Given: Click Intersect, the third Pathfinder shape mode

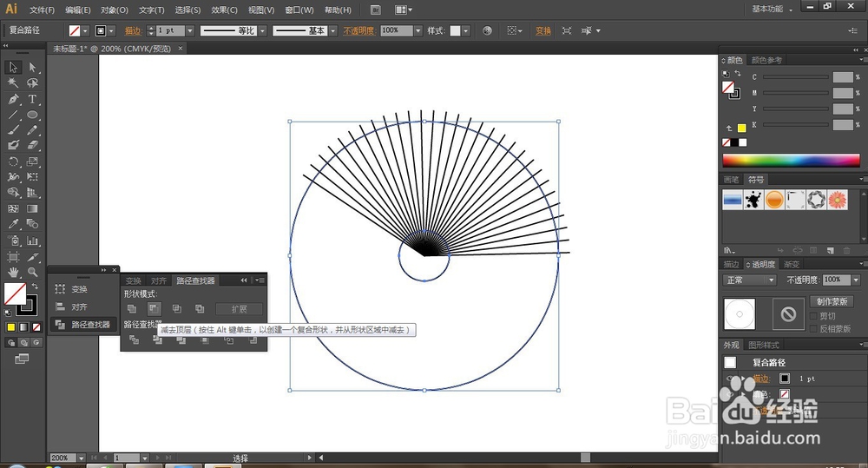Looking at the screenshot, I should (176, 308).
